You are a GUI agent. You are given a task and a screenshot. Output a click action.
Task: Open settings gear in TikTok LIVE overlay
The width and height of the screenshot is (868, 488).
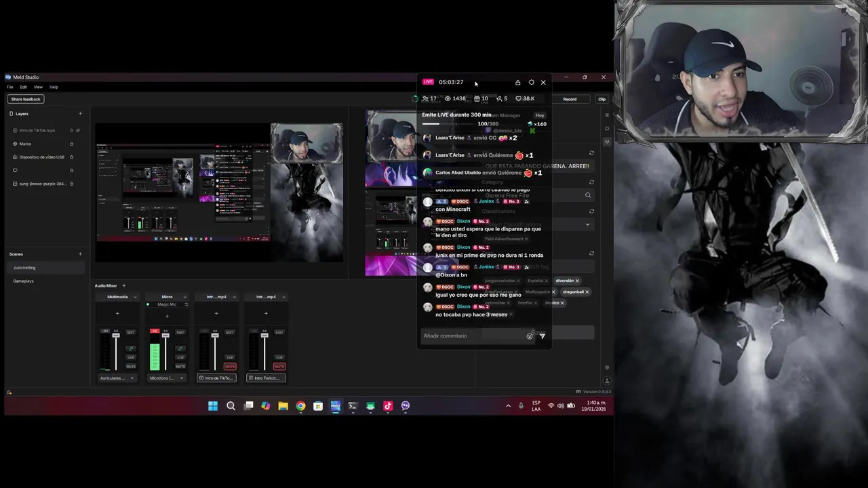[x=531, y=83]
